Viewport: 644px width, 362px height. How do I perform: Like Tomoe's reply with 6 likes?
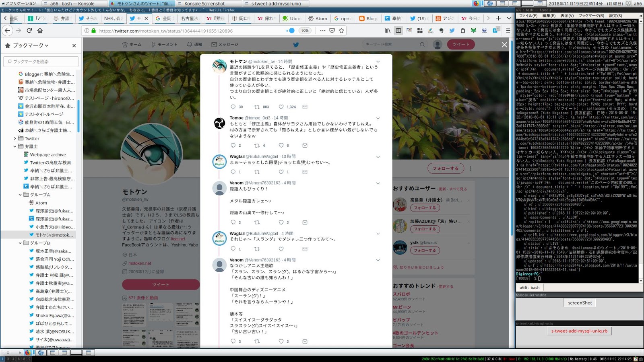[x=281, y=146]
